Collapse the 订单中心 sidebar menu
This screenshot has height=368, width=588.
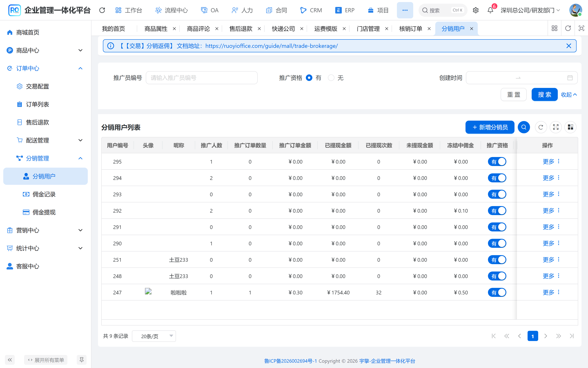point(46,68)
